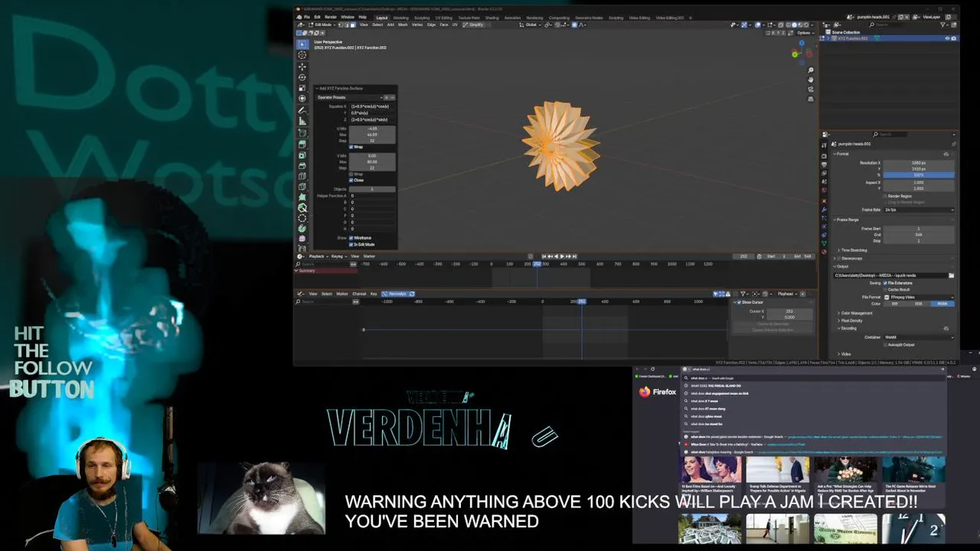The image size is (980, 551).
Task: Toggle the U Wrap checkbox
Action: coord(351,147)
